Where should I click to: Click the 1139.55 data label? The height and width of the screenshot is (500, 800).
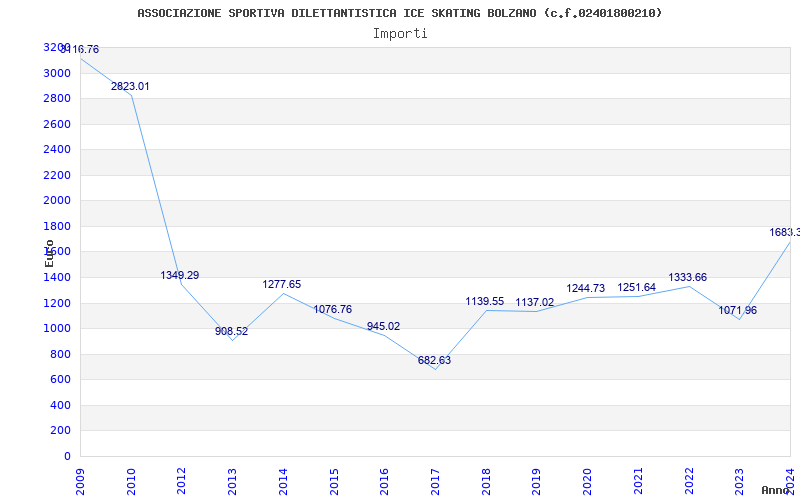click(485, 301)
